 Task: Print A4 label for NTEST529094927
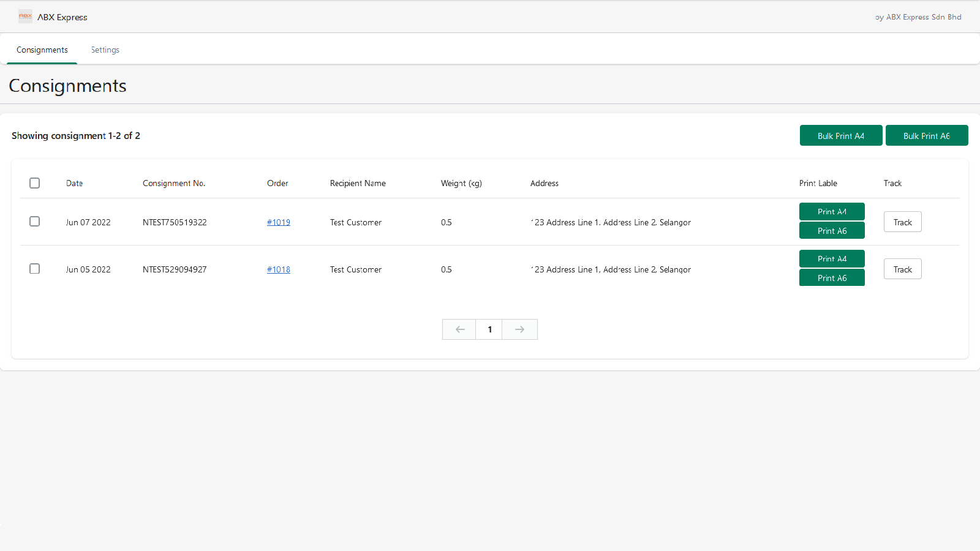tap(832, 259)
